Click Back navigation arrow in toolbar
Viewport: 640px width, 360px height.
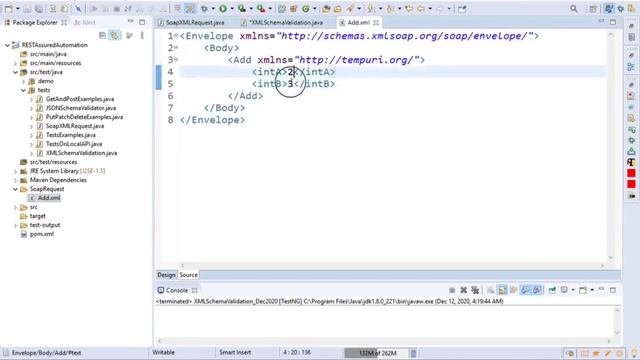click(x=421, y=9)
